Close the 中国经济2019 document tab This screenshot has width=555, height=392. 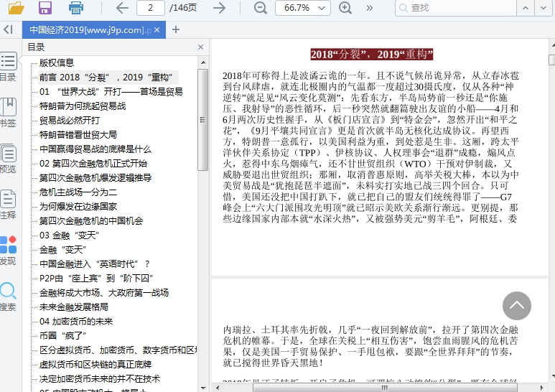tap(157, 30)
